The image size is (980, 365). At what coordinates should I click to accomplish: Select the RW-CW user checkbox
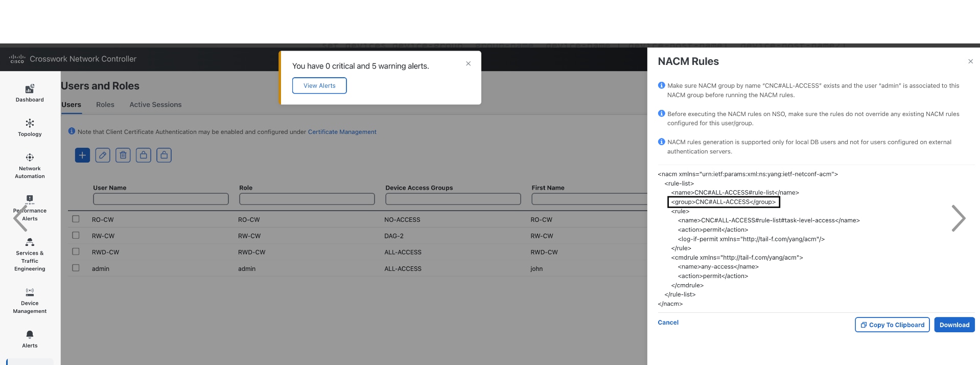click(x=76, y=235)
